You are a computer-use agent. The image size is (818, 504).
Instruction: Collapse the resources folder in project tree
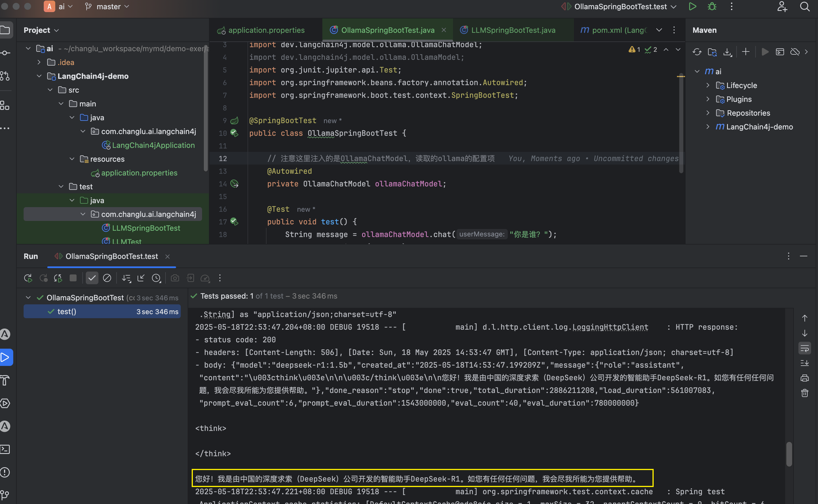pos(72,159)
